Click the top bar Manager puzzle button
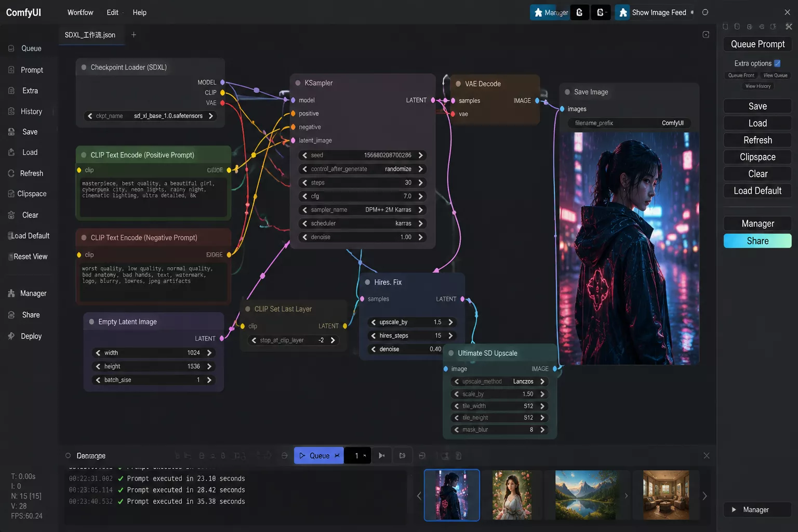The height and width of the screenshot is (532, 798). pos(550,12)
